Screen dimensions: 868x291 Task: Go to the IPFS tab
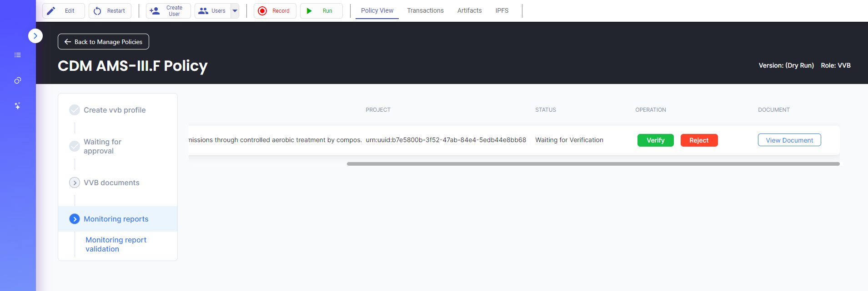pyautogui.click(x=502, y=10)
